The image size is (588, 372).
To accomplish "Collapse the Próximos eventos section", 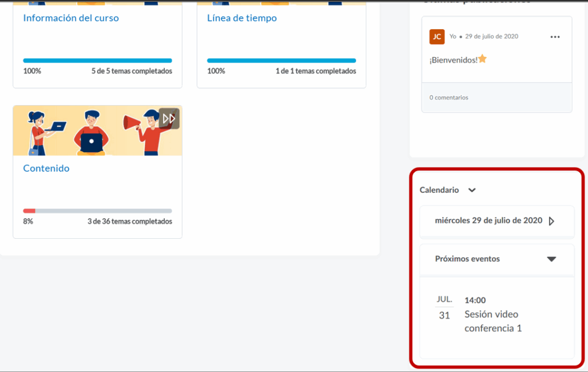I will (x=551, y=259).
